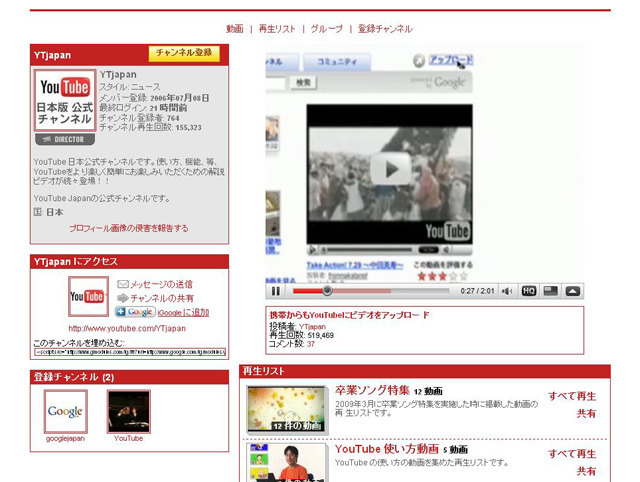Report profile image violation link
This screenshot has height=482, width=640.
(129, 228)
